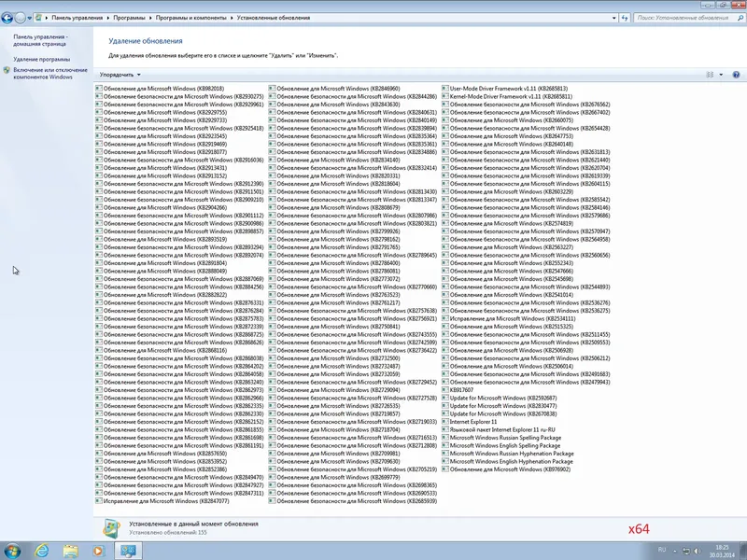The image size is (747, 560).
Task: Select Microsoft Windows Russian Hyphenation Package
Action: pos(508,454)
